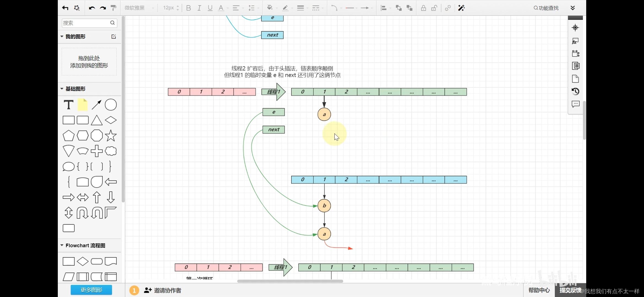Toggle underline text formatting
644x297 pixels.
210,8
